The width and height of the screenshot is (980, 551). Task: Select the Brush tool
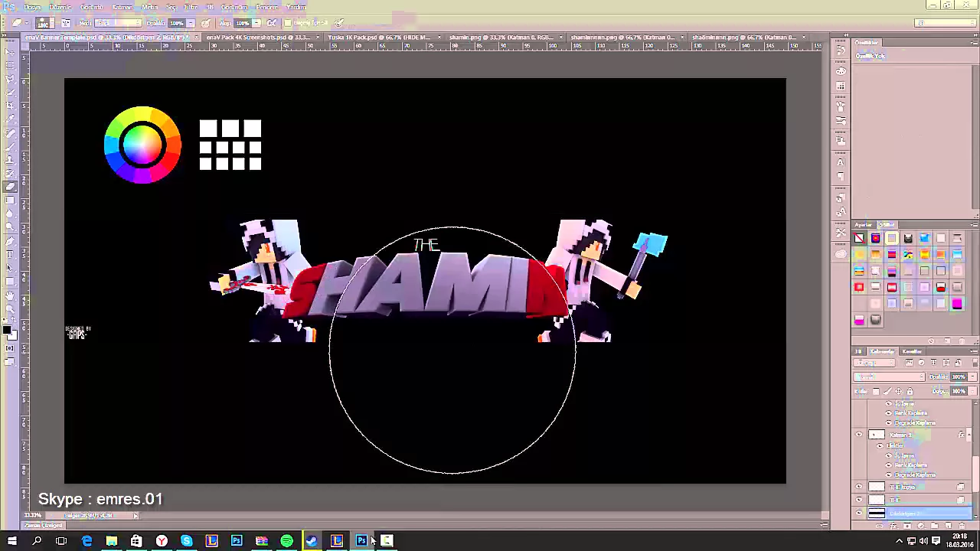pos(10,147)
